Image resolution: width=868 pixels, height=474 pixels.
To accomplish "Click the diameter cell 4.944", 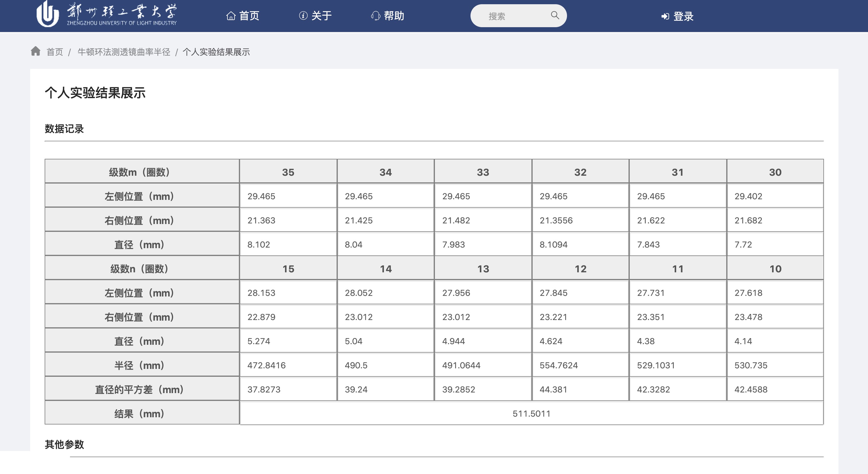I will click(x=483, y=340).
